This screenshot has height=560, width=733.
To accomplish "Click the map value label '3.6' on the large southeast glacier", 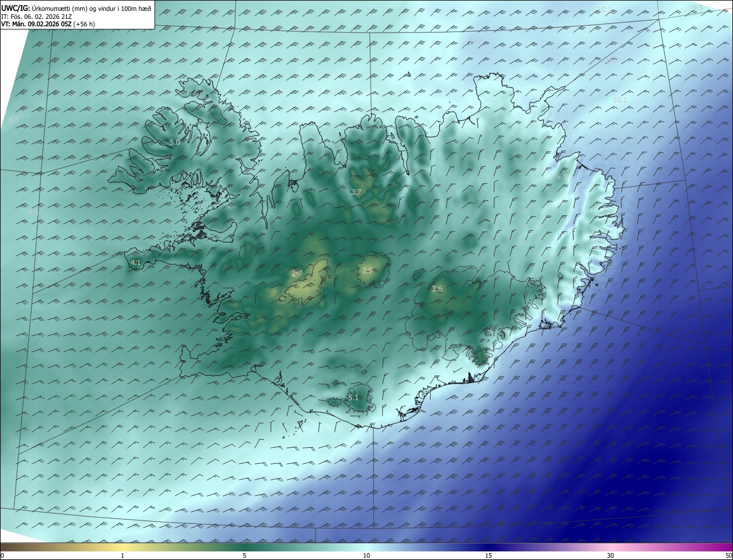I will (x=437, y=289).
